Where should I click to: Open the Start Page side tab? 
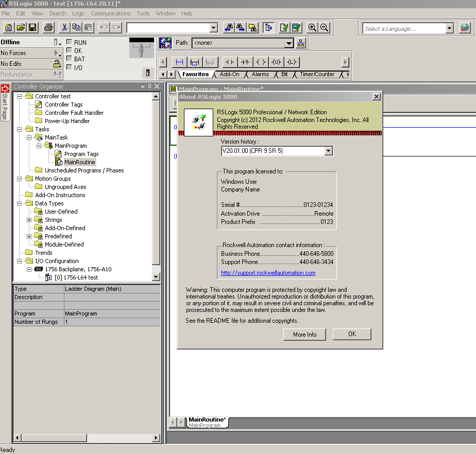(x=5, y=102)
